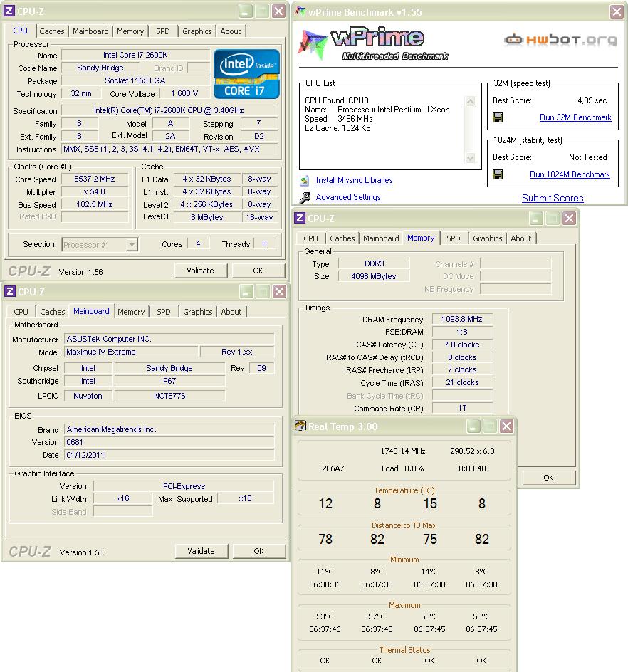Click the LPCIO model value NCT6776
Viewport: 628px width, 672px height.
pyautogui.click(x=169, y=396)
